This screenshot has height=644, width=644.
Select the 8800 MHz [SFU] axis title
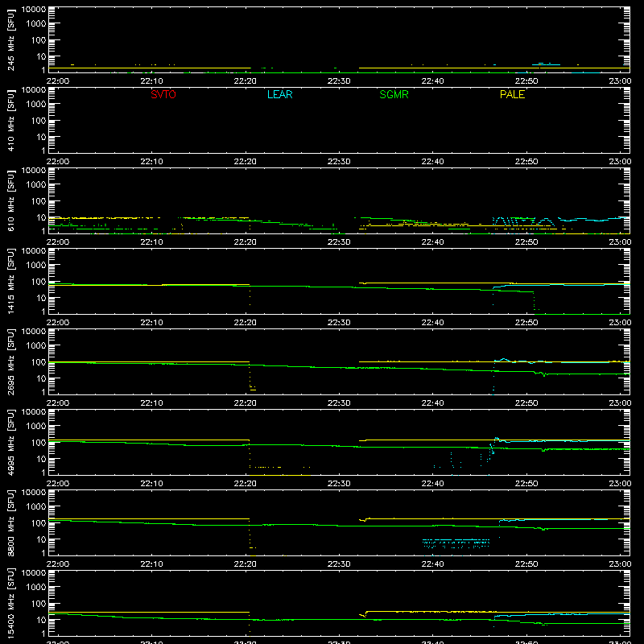[x=11, y=522]
